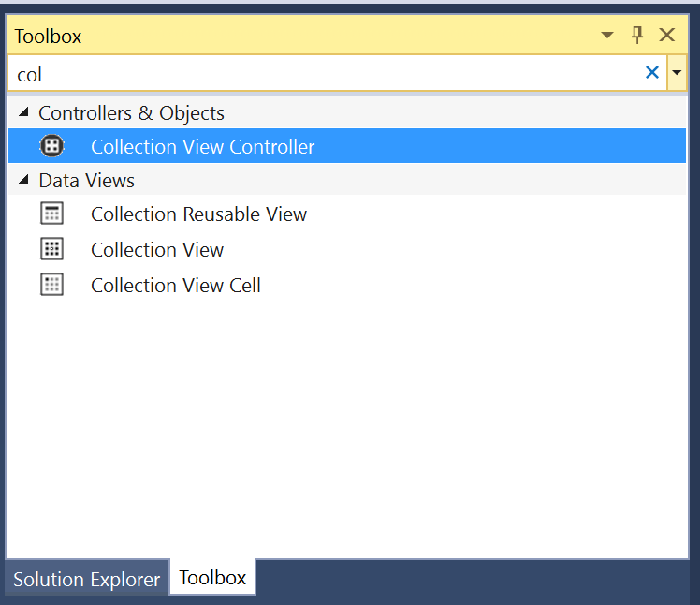The image size is (700, 605).
Task: Choose the Collection View item
Action: 347,249
